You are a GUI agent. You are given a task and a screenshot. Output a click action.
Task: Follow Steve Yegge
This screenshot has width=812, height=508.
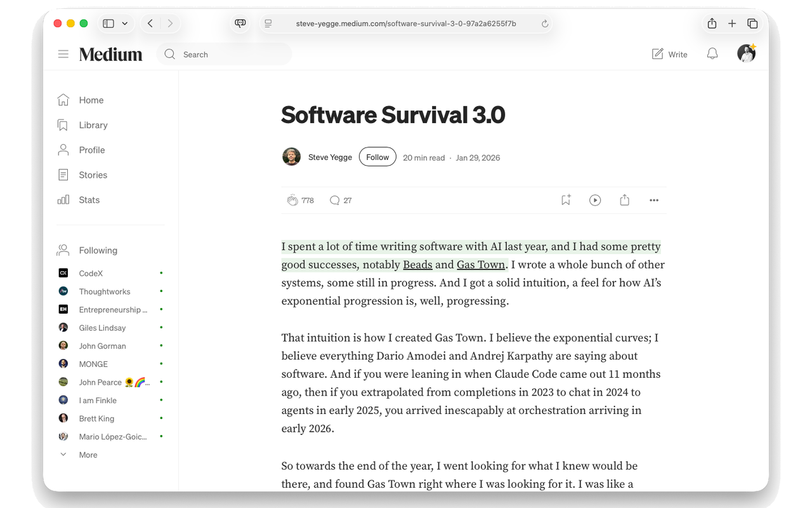click(x=377, y=157)
